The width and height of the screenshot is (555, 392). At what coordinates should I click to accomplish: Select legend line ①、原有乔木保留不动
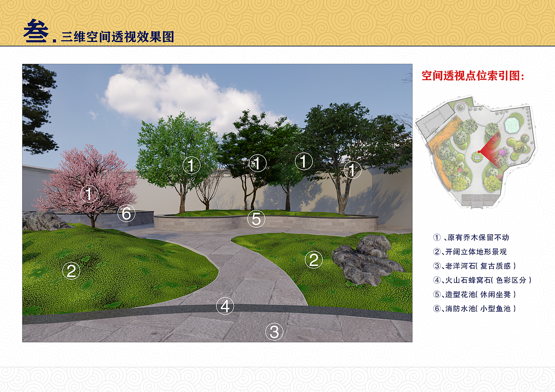click(x=471, y=237)
